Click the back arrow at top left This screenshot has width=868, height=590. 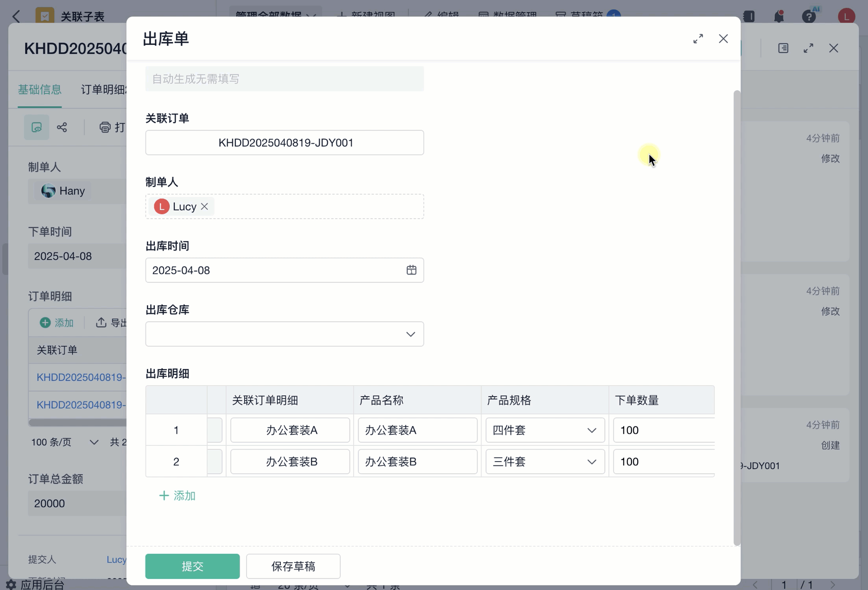(x=16, y=16)
